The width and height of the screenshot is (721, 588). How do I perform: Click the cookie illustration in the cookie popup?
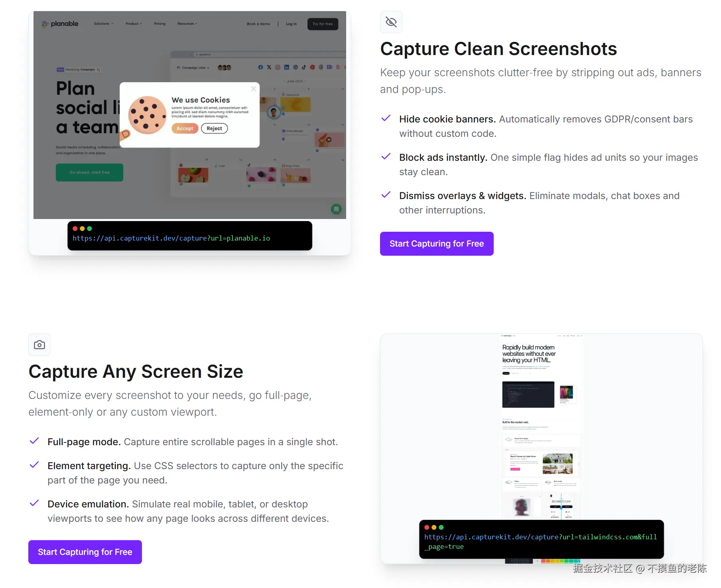coord(147,115)
